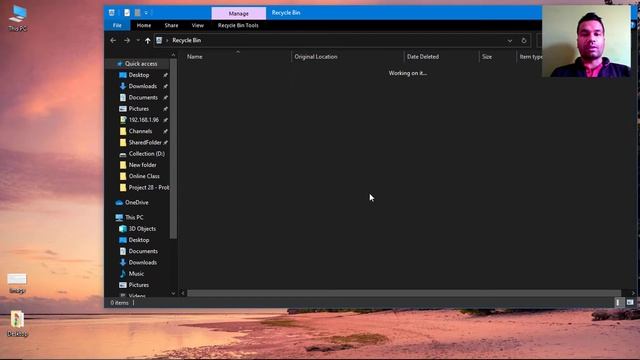The height and width of the screenshot is (360, 640).
Task: Open the address bar history dropdown
Action: (x=510, y=40)
